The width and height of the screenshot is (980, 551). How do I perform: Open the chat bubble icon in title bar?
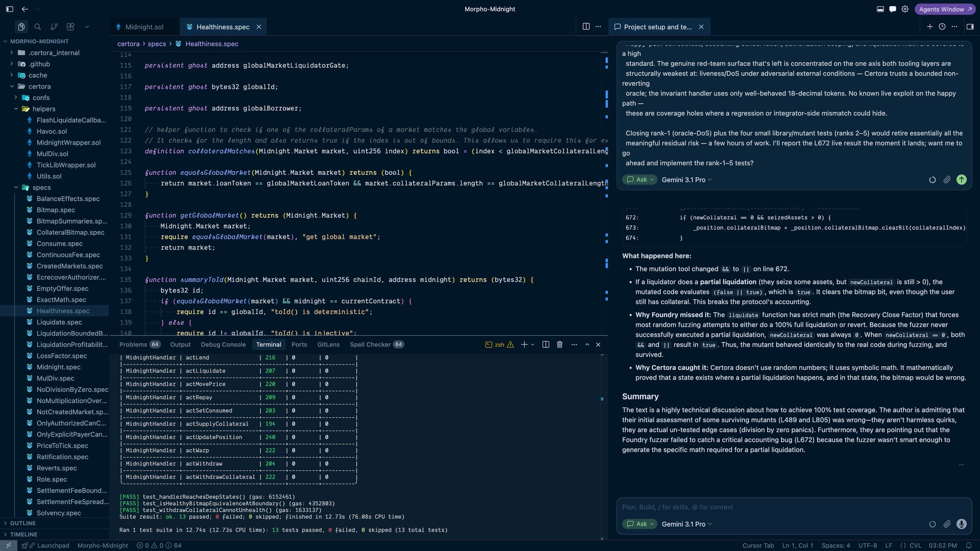pyautogui.click(x=893, y=9)
